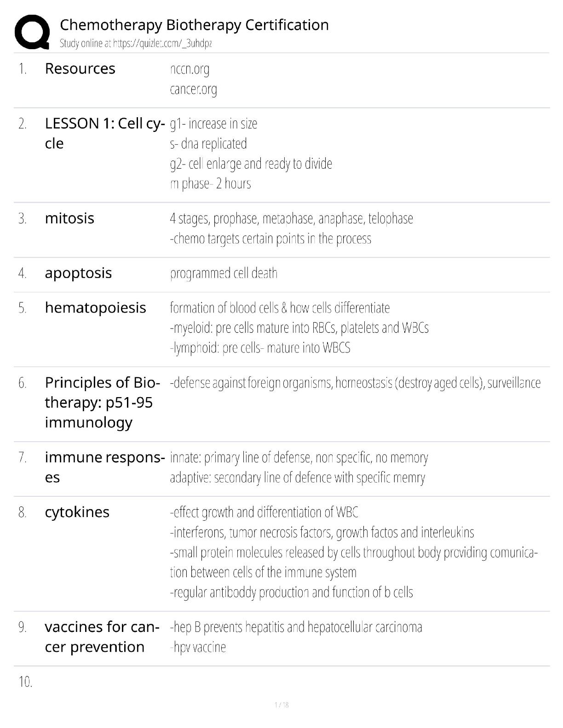This screenshot has height=728, width=563.
Task: Click the page number 1 / 18
Action: [281, 705]
